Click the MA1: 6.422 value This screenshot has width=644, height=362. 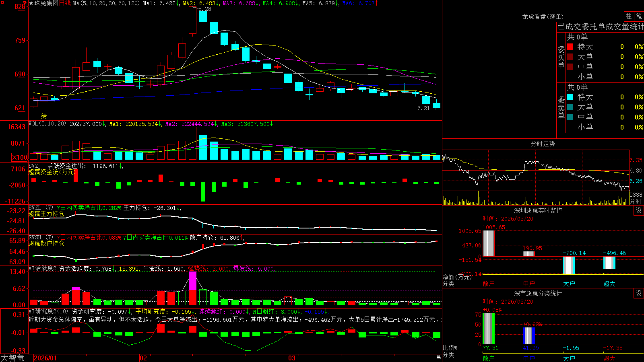160,3
